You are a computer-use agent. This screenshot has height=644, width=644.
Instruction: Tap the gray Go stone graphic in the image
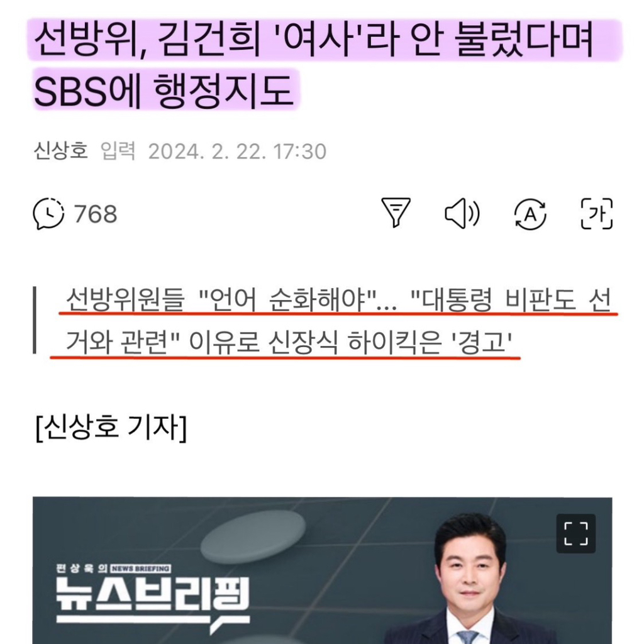(253, 538)
